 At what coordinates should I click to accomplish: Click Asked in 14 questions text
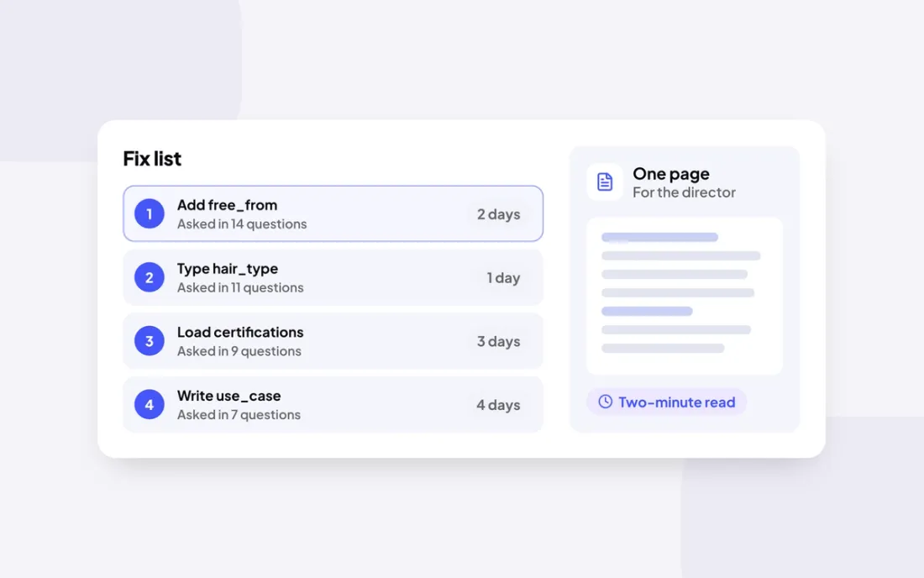242,224
